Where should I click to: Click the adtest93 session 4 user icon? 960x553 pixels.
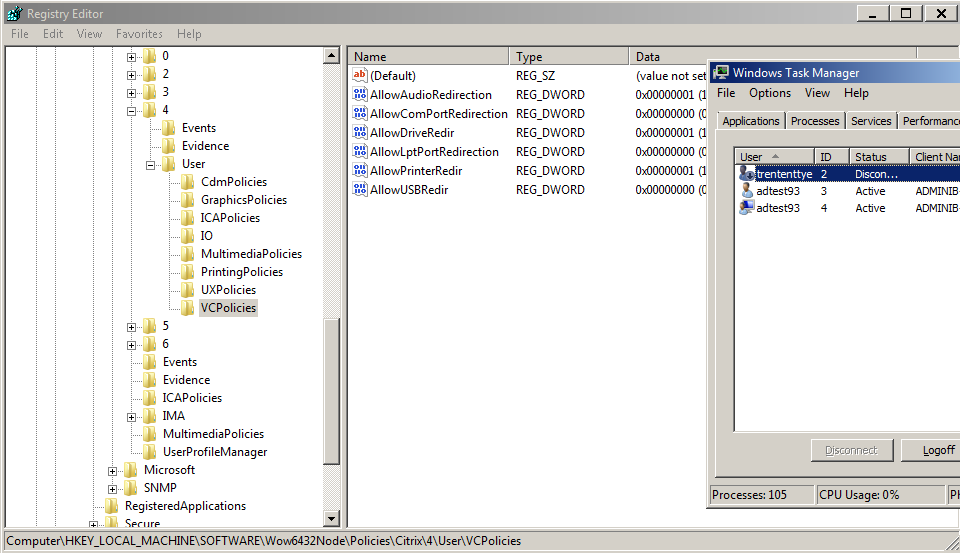[746, 208]
